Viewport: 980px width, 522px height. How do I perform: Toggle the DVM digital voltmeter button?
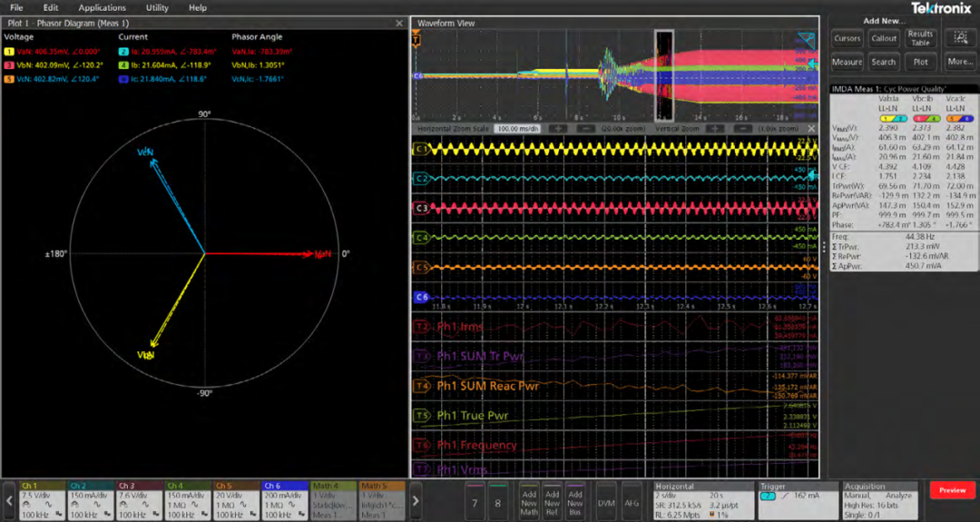(606, 502)
